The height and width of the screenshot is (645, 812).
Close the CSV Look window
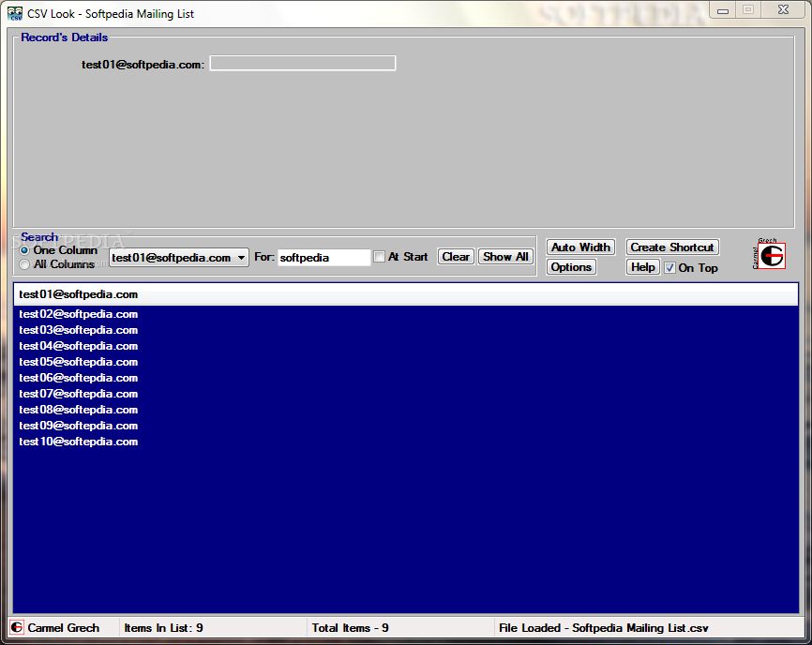pyautogui.click(x=783, y=9)
